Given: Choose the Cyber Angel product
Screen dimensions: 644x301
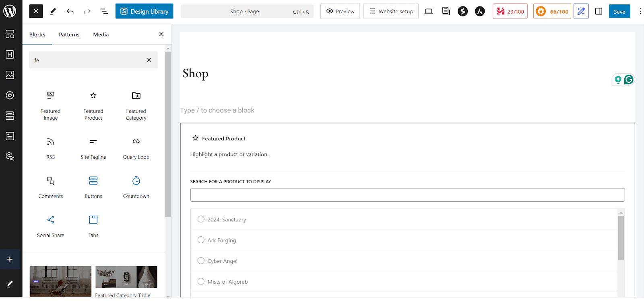Looking at the screenshot, I should (x=201, y=261).
